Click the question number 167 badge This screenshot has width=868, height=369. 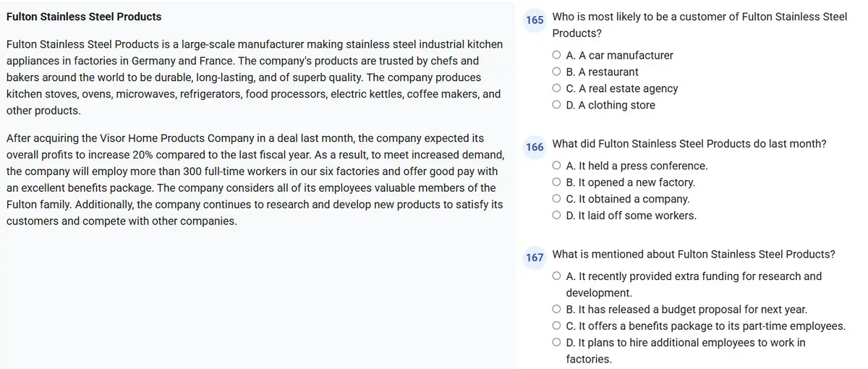(535, 258)
